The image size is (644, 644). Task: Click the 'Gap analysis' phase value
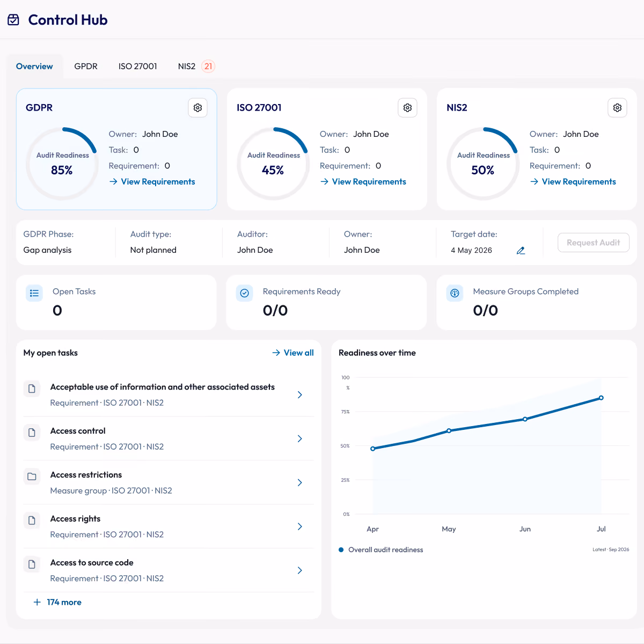coord(47,250)
